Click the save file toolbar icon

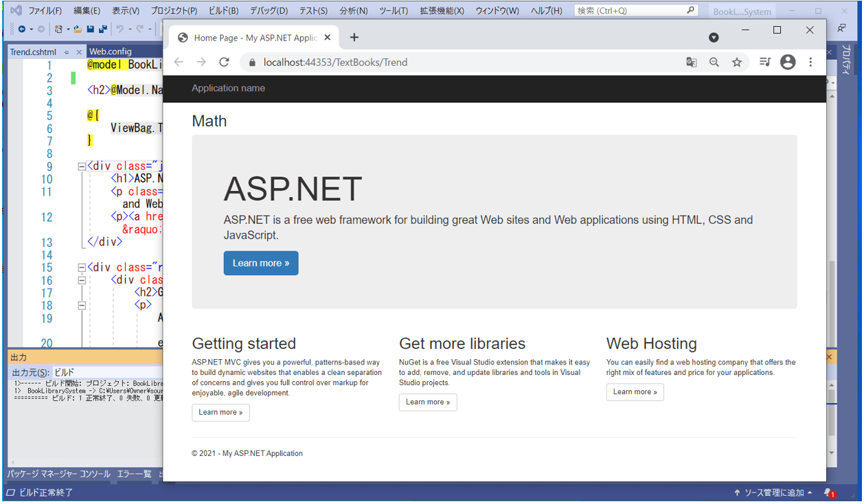coord(91,29)
